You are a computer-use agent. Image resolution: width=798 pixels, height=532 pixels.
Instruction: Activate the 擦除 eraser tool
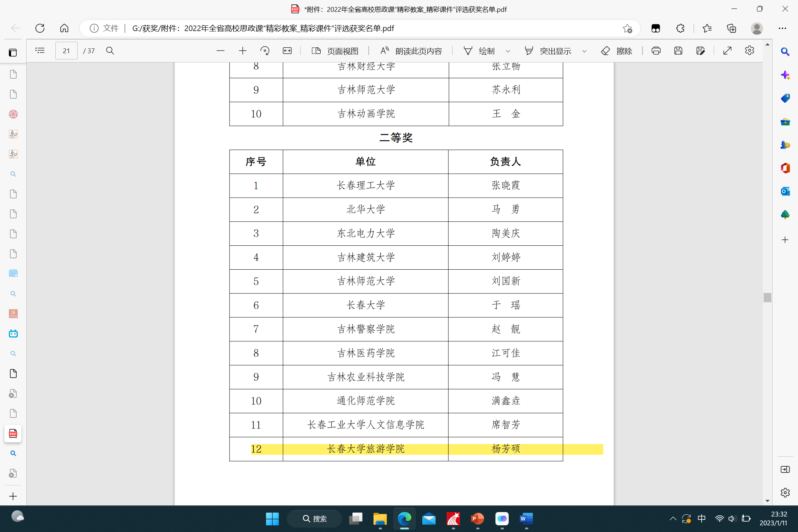[x=618, y=51]
